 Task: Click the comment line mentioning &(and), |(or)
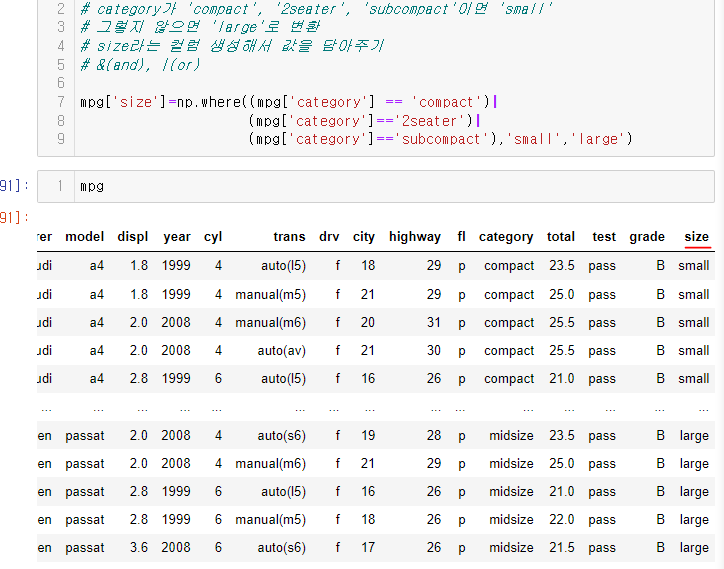click(x=140, y=65)
